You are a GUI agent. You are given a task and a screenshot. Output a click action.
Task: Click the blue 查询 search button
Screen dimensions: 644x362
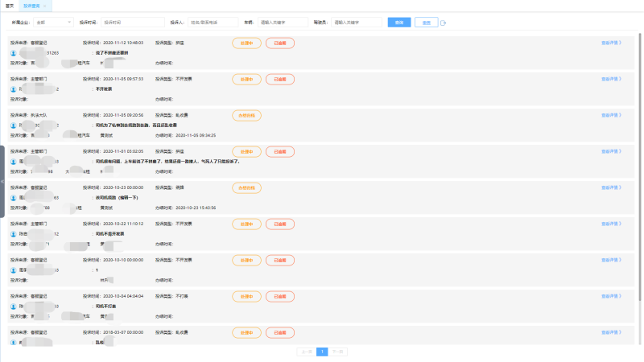398,23
